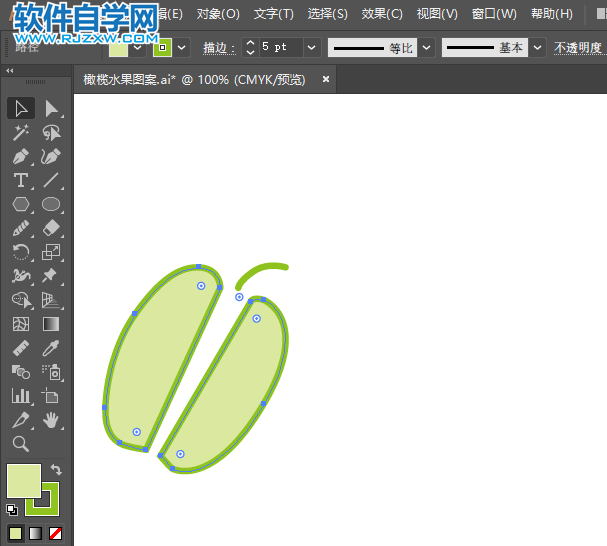
Task: Select the Eyedropper tool
Action: (52, 348)
